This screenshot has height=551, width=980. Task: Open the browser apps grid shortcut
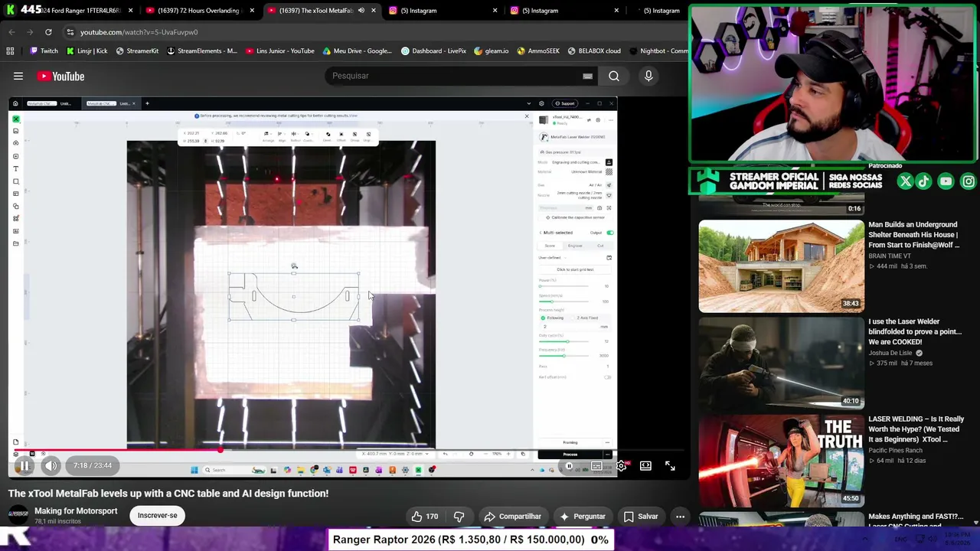pyautogui.click(x=10, y=51)
